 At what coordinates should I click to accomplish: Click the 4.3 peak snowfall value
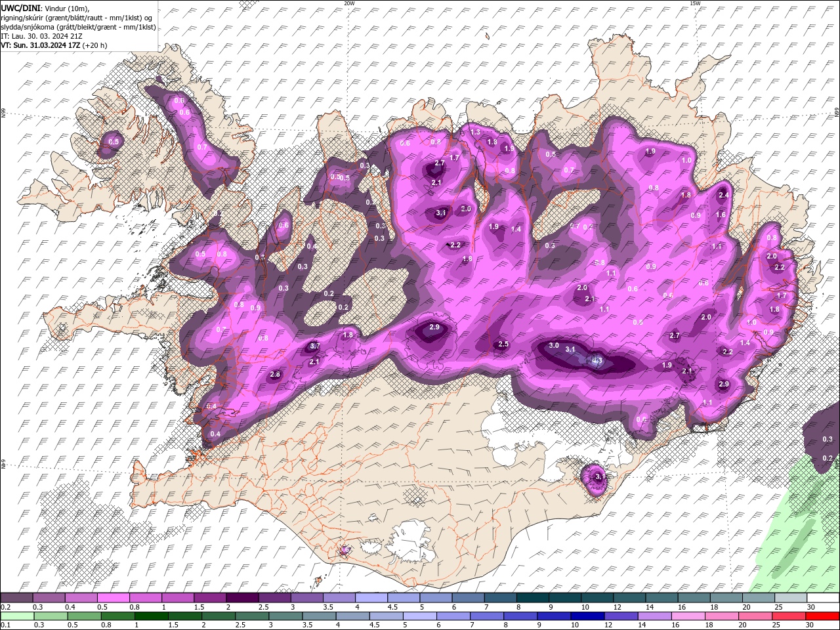click(597, 360)
